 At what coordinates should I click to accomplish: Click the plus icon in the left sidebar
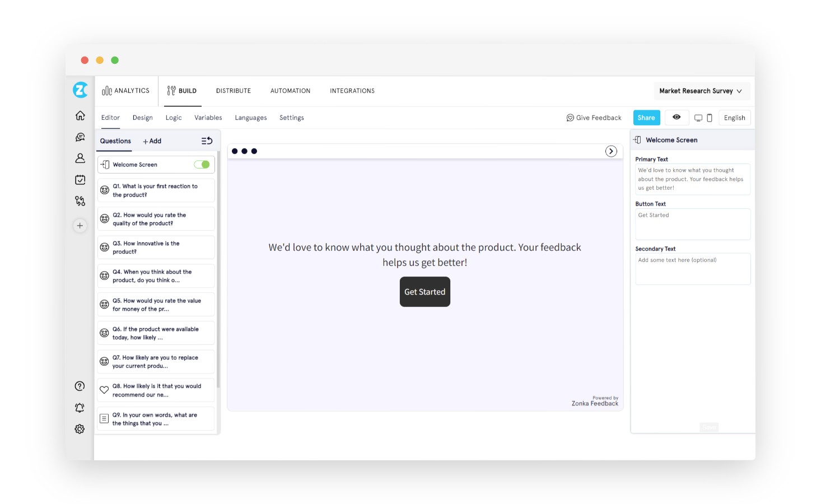80,226
